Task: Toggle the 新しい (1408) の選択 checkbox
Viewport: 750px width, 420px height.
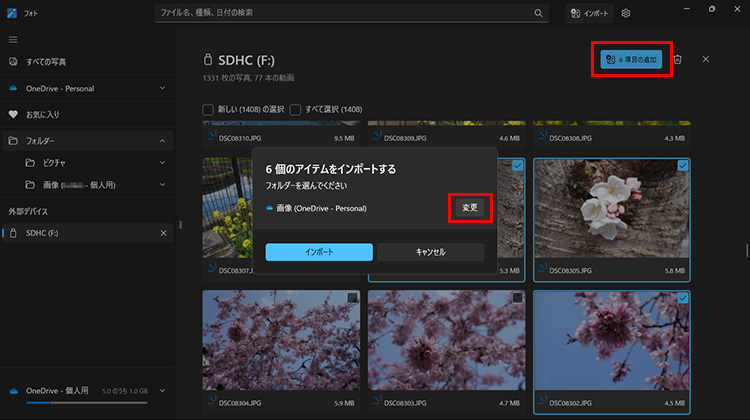Action: [x=208, y=109]
